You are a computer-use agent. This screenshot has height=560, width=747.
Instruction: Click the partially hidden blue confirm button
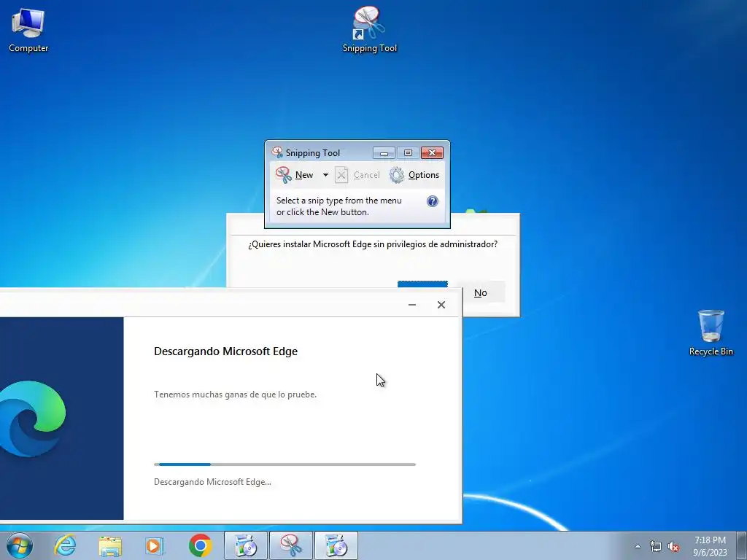tap(422, 284)
